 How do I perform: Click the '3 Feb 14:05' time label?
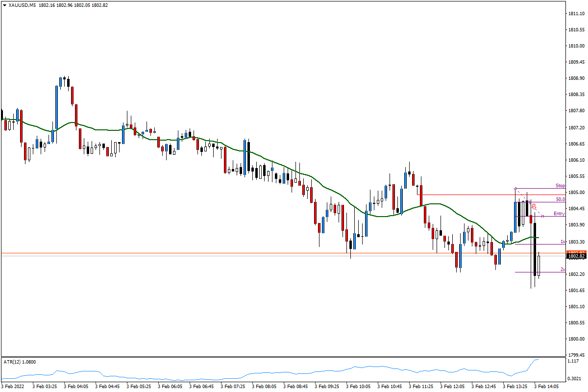pos(547,387)
